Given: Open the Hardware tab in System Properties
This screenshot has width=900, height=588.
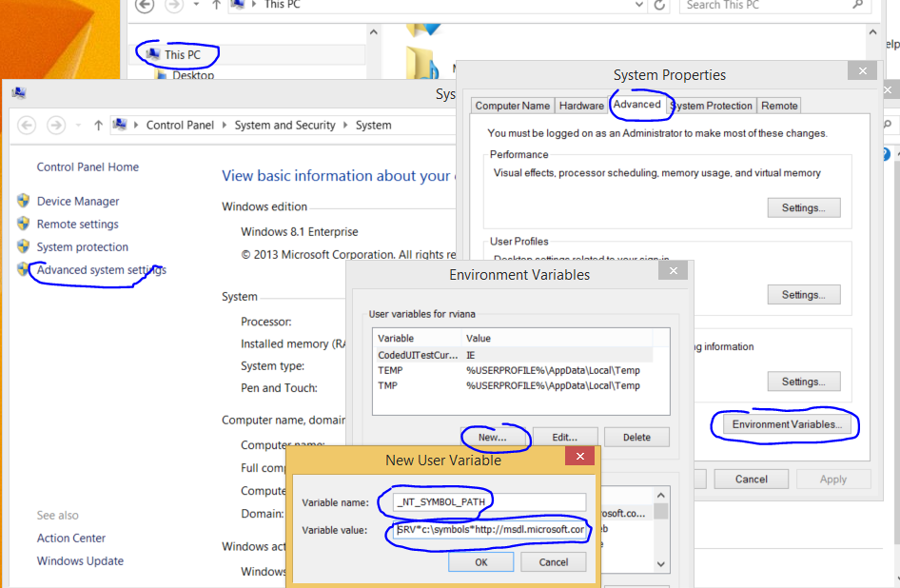Looking at the screenshot, I should pos(581,106).
